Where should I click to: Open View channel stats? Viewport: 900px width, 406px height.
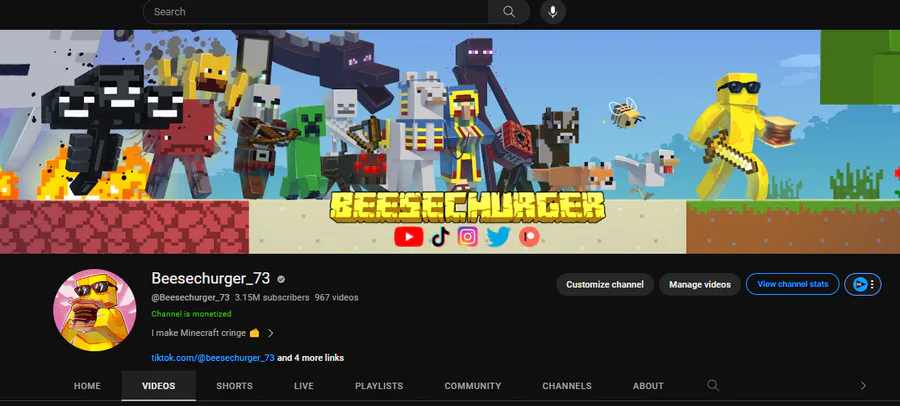pos(793,284)
